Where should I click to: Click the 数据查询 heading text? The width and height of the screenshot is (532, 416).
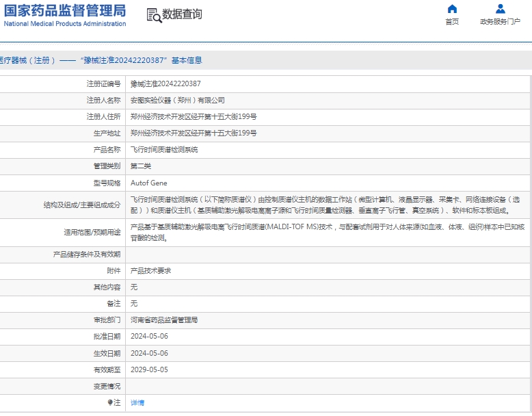point(182,14)
